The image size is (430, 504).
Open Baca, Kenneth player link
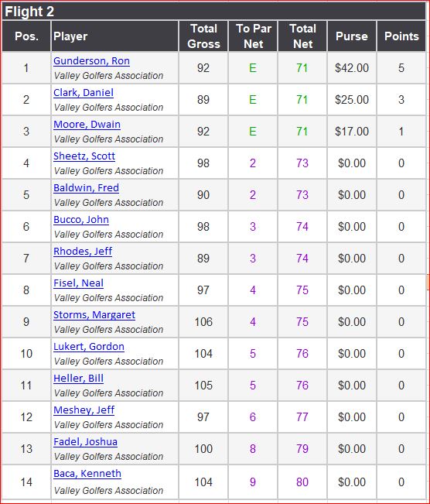coord(87,474)
